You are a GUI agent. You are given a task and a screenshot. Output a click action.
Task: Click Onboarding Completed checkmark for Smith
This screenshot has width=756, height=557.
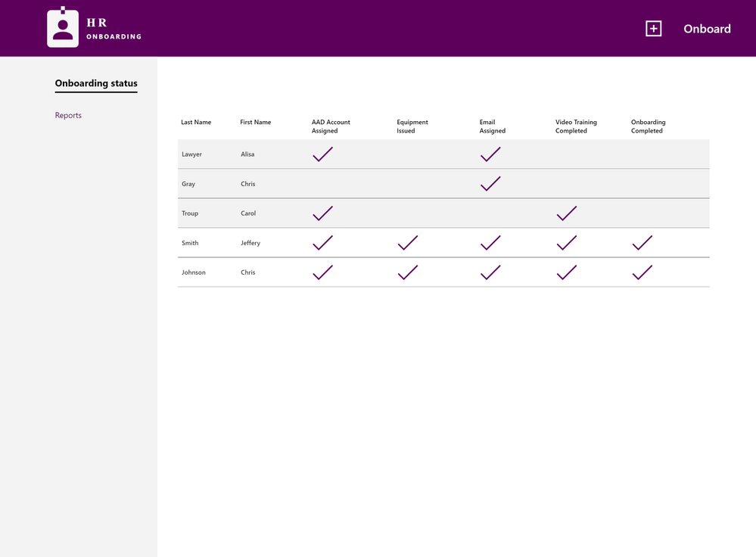[642, 243]
